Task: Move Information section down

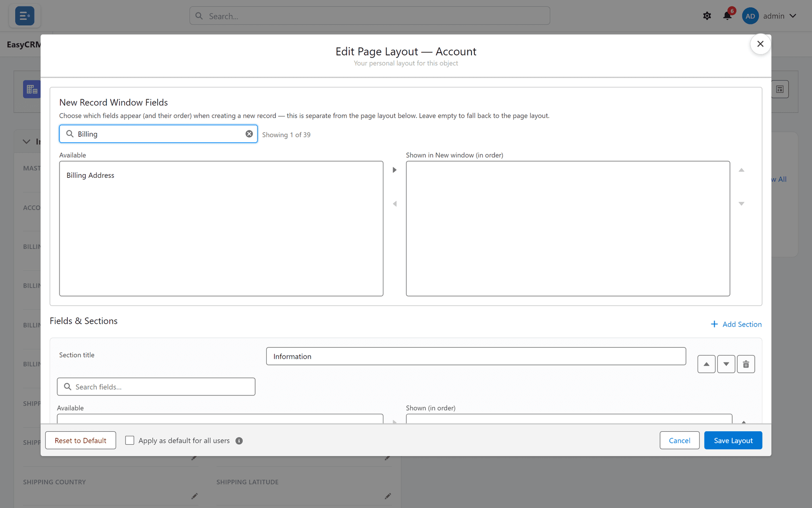Action: (726, 364)
